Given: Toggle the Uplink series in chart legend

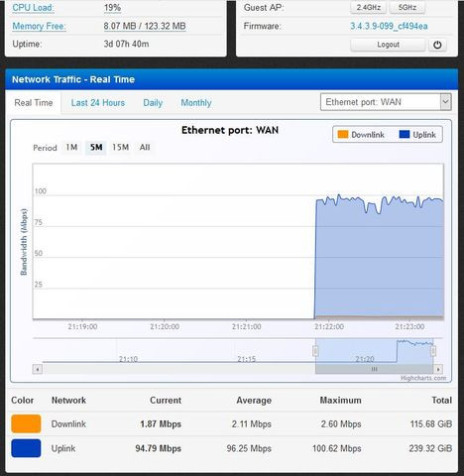Looking at the screenshot, I should (417, 135).
